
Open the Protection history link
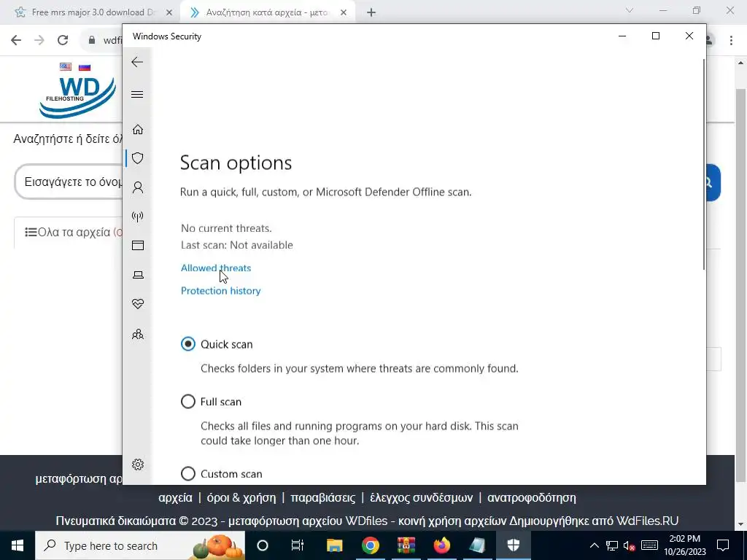coord(220,290)
